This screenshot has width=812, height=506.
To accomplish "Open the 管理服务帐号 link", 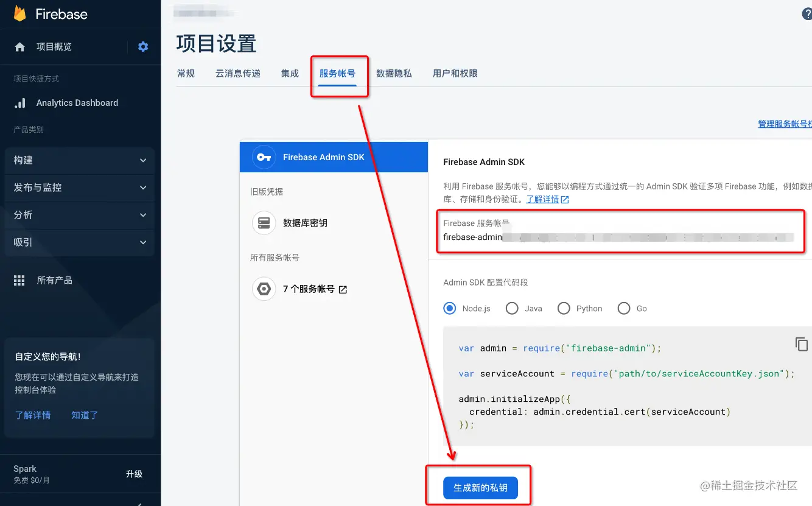I will tap(785, 124).
